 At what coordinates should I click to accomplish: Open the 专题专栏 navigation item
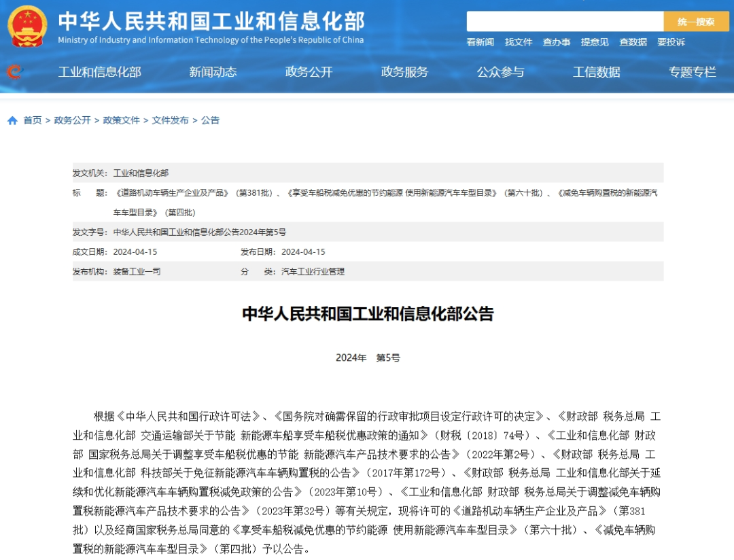pos(693,72)
